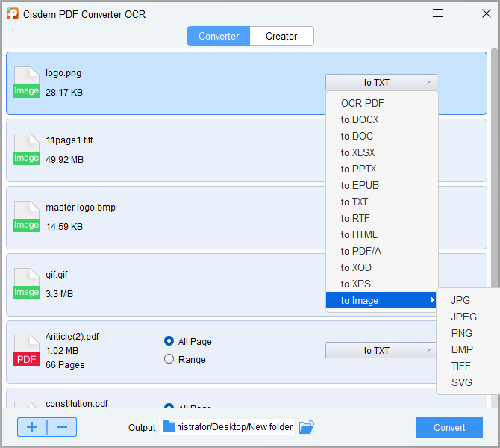
Task: Choose to PDF/A from format menu
Action: tap(381, 251)
